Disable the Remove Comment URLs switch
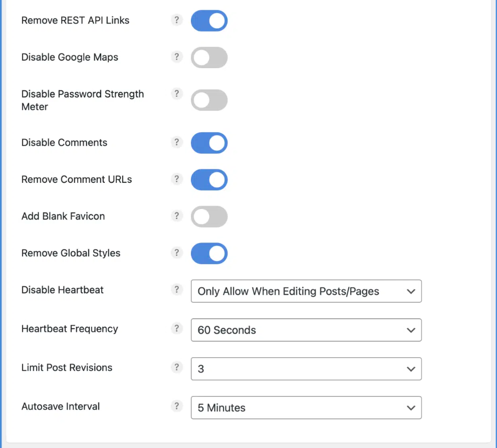 click(209, 179)
